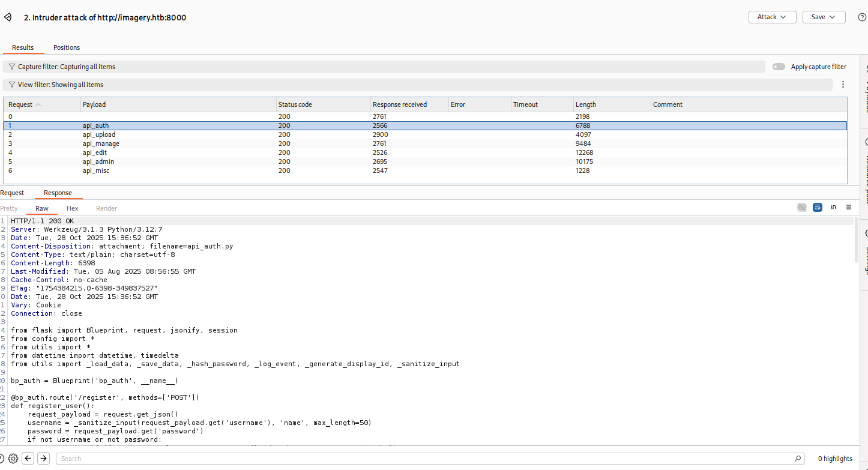Image resolution: width=868 pixels, height=470 pixels.
Task: Open search settings gear icon
Action: 13,459
